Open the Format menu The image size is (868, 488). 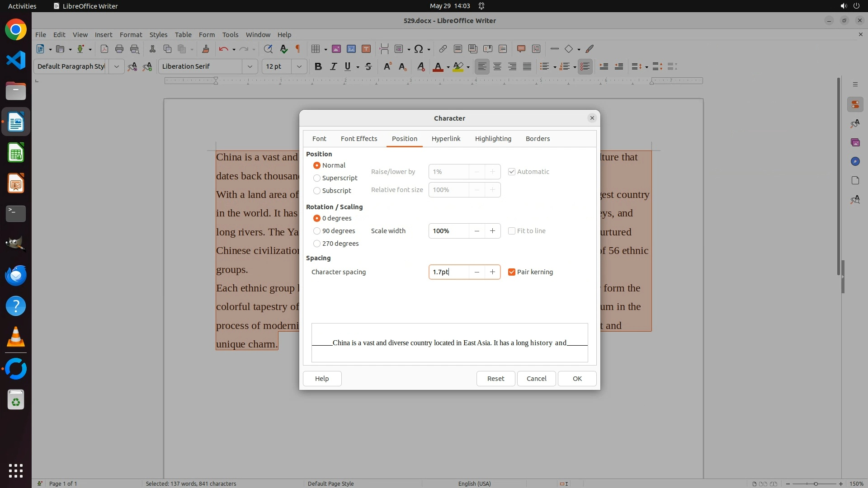tap(131, 34)
